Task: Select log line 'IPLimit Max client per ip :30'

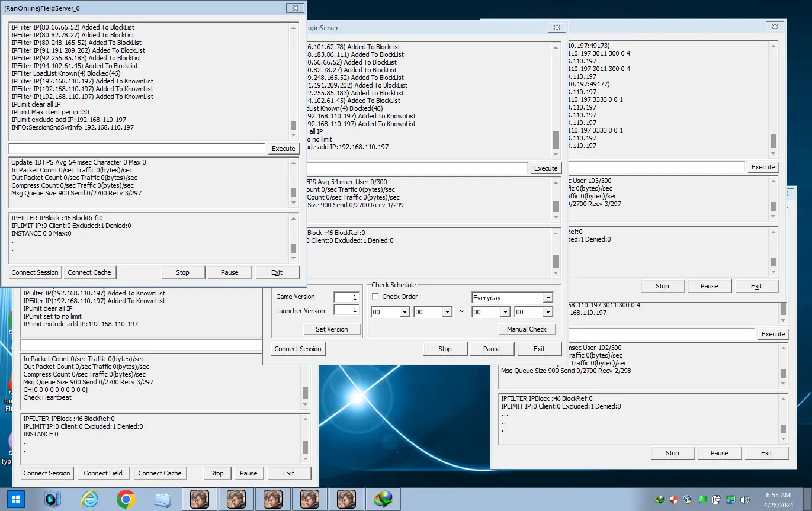Action: tap(50, 112)
